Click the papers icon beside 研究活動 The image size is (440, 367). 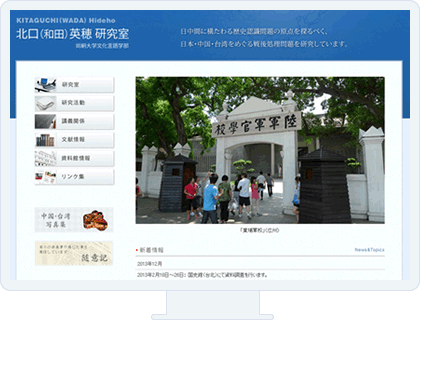pyautogui.click(x=46, y=103)
